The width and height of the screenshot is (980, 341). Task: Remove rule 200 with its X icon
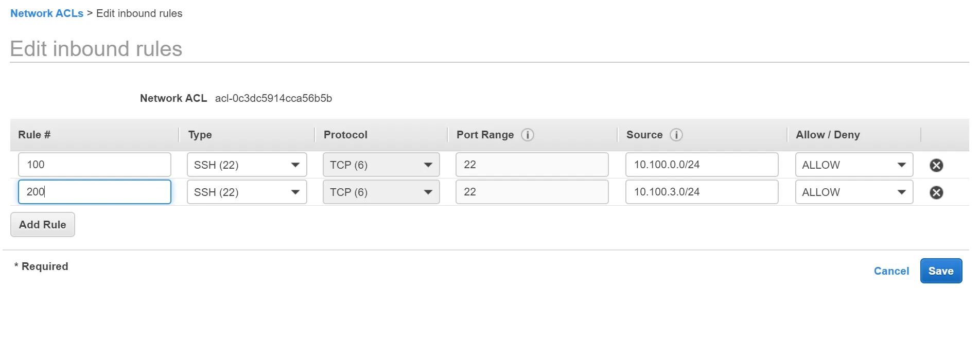[x=936, y=192]
